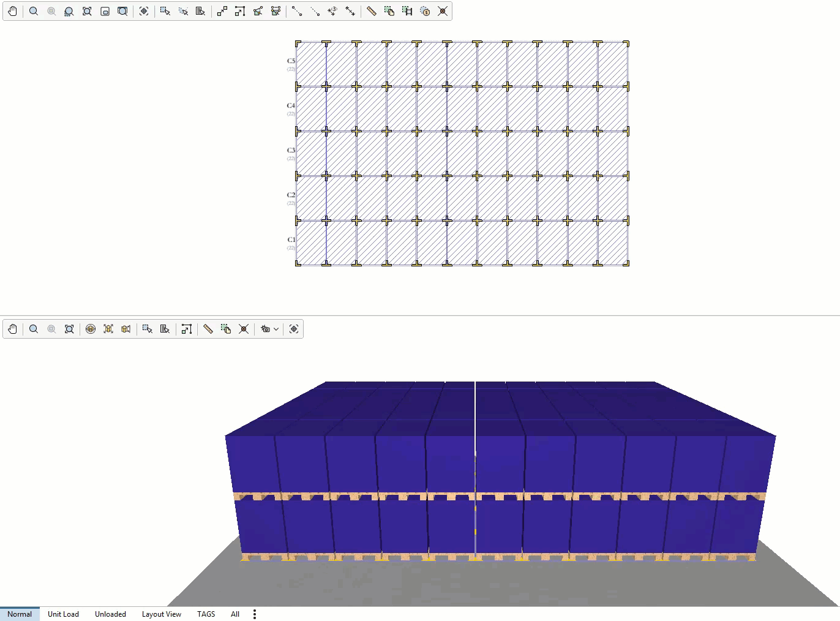Click the camera snapshot icon
This screenshot has width=840, height=621.
[x=265, y=329]
